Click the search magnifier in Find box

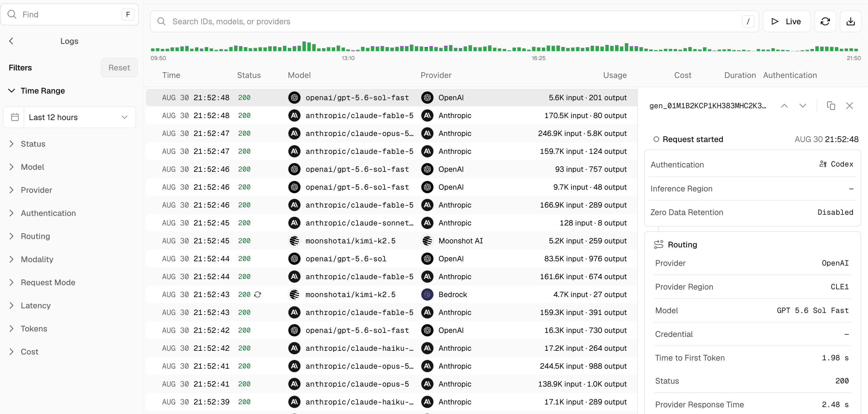(12, 14)
